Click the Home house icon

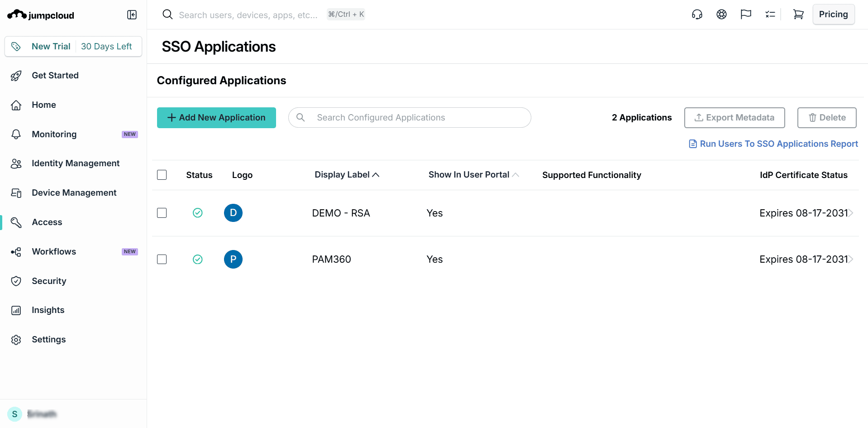click(16, 105)
